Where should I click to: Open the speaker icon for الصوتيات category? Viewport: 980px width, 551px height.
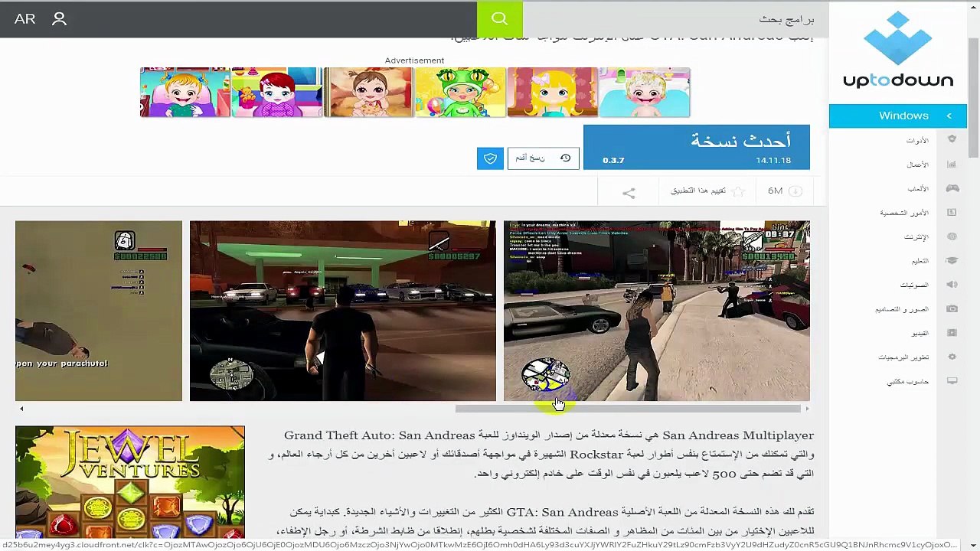pyautogui.click(x=952, y=285)
